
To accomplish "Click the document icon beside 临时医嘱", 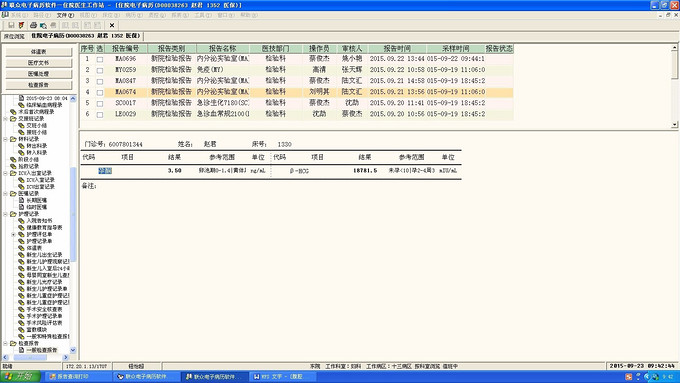I will tap(21, 207).
